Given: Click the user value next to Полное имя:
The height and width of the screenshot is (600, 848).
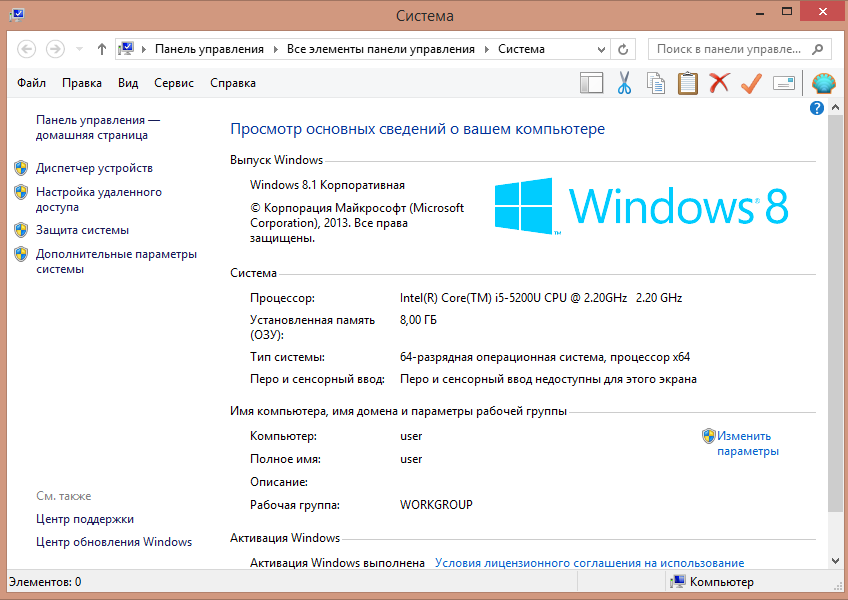Looking at the screenshot, I should (411, 459).
